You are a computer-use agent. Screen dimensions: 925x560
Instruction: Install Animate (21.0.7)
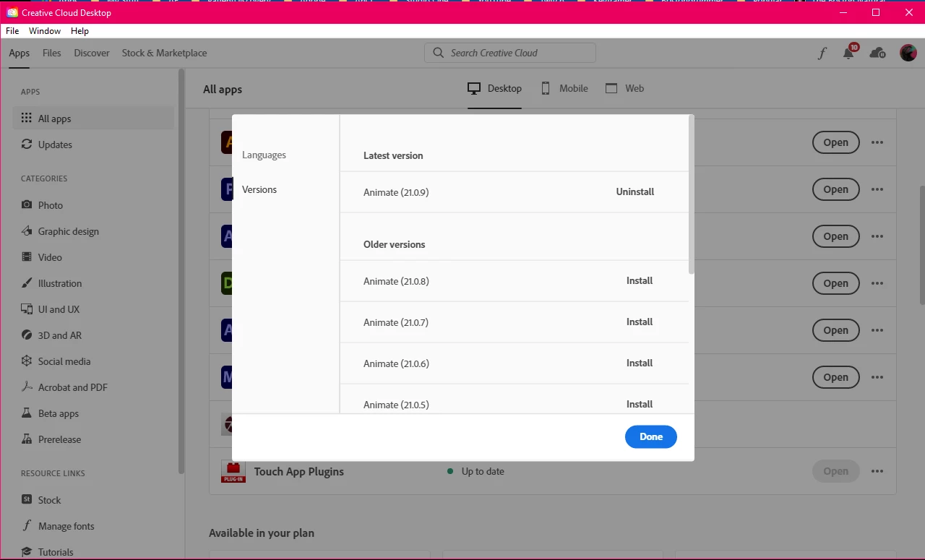coord(640,322)
